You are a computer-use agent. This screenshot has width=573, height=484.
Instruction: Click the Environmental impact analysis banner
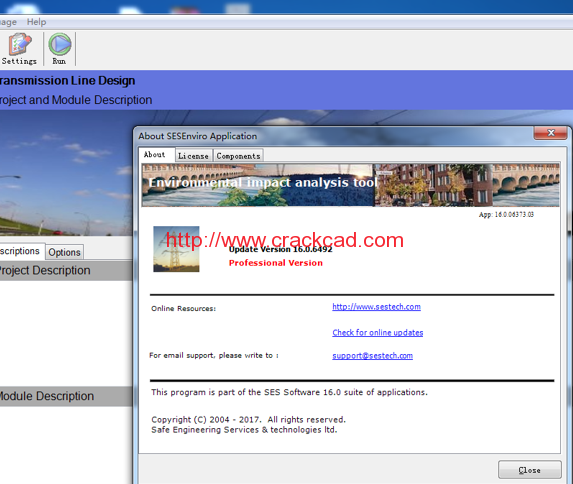[x=350, y=185]
